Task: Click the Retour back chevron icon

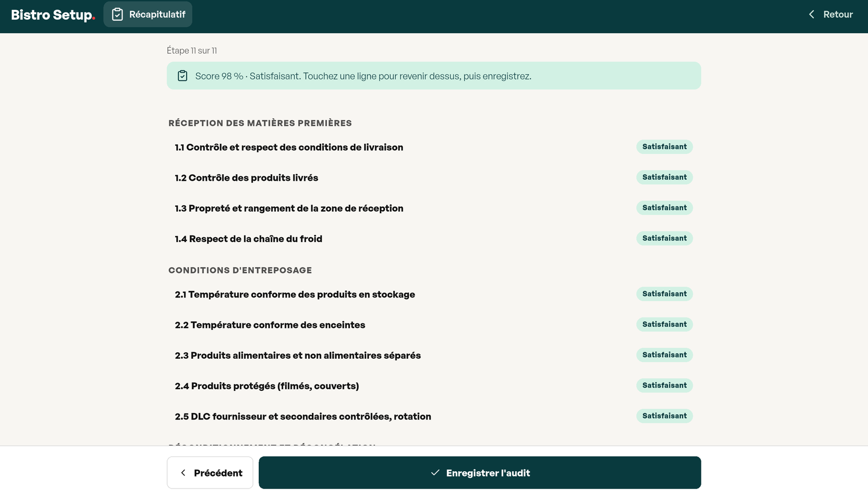Action: [x=812, y=15]
